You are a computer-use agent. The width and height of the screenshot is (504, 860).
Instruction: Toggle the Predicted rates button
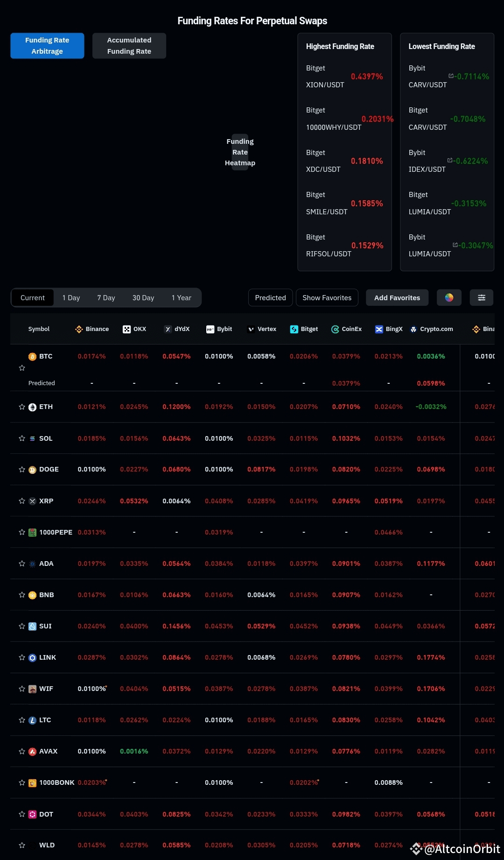(x=271, y=297)
